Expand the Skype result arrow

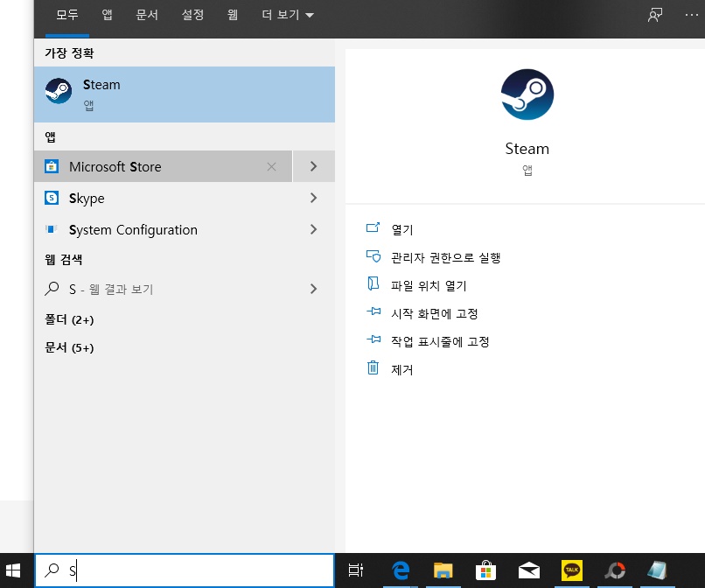tap(314, 198)
